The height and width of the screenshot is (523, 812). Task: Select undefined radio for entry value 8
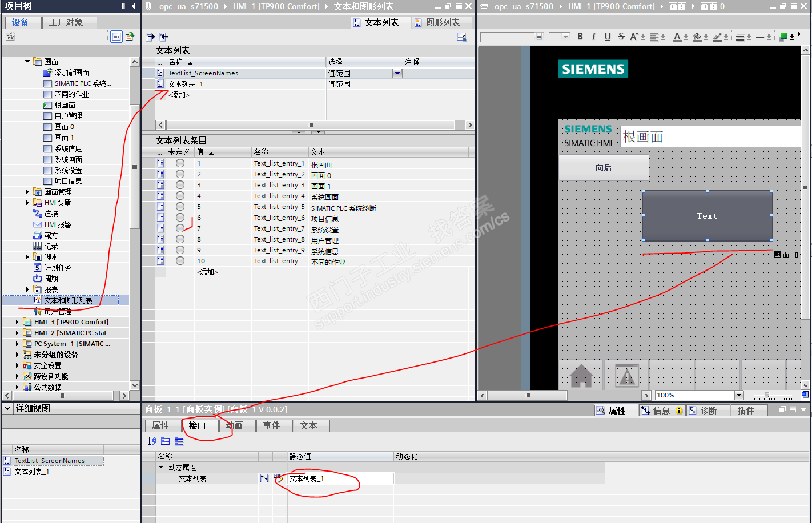[180, 239]
